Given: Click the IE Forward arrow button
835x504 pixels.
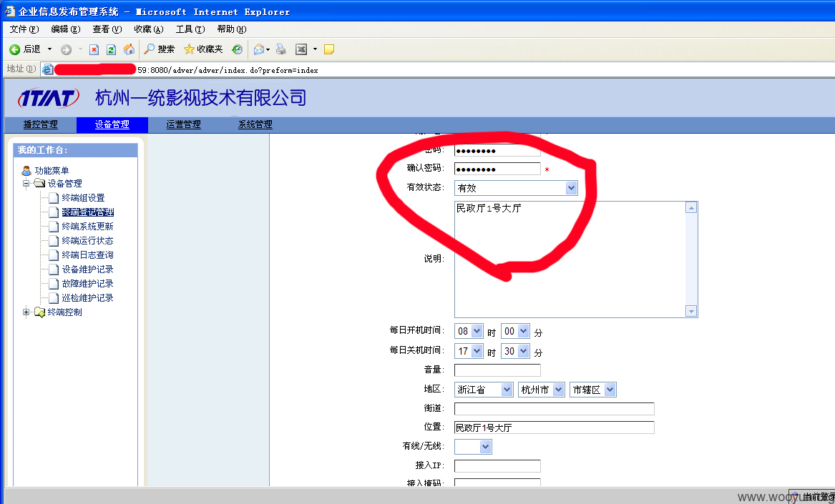Looking at the screenshot, I should click(66, 49).
